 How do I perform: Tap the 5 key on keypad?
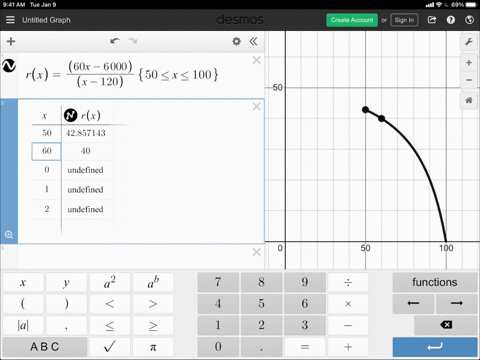(261, 304)
